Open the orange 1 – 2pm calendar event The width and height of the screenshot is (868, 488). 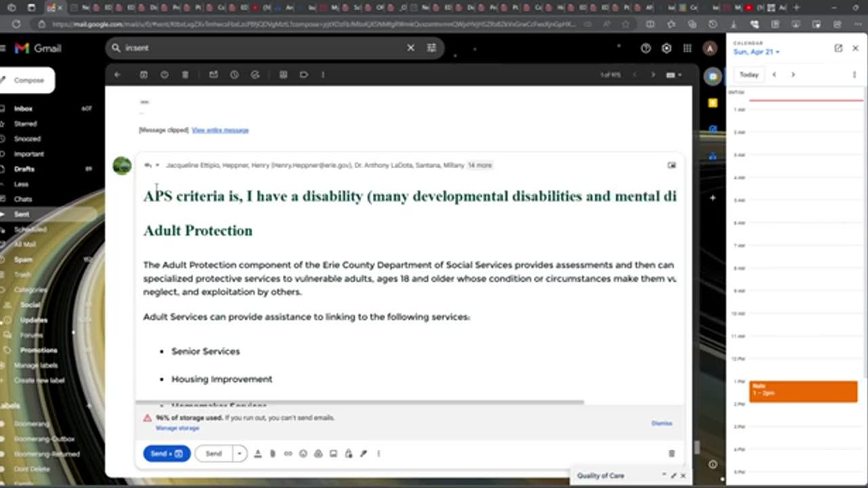pos(803,391)
